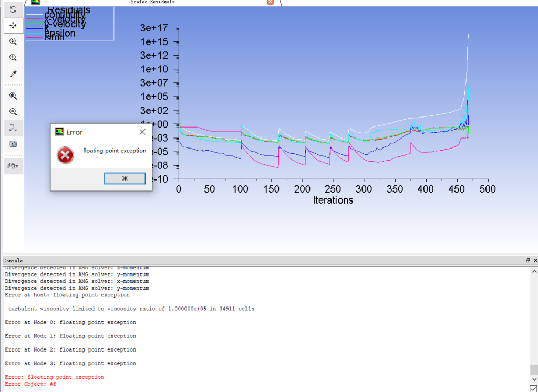Click 'Error at Node 2' console line
The image size is (538, 392).
click(70, 350)
